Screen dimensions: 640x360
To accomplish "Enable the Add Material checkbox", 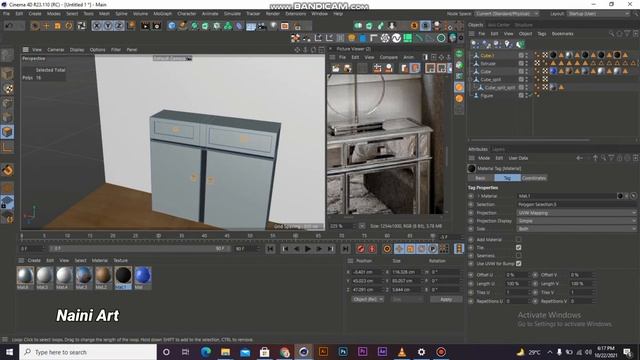I will coord(518,240).
